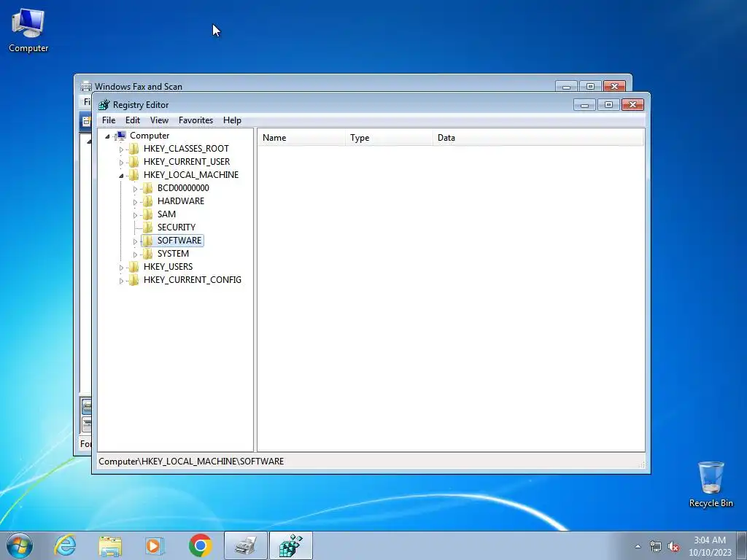Click the HKEY_CLASSES_ROOT folder icon
The height and width of the screenshot is (560, 747).
[x=134, y=149]
